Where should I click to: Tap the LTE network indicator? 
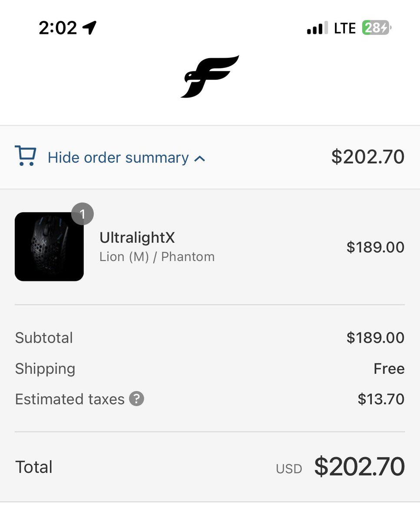pos(344,29)
